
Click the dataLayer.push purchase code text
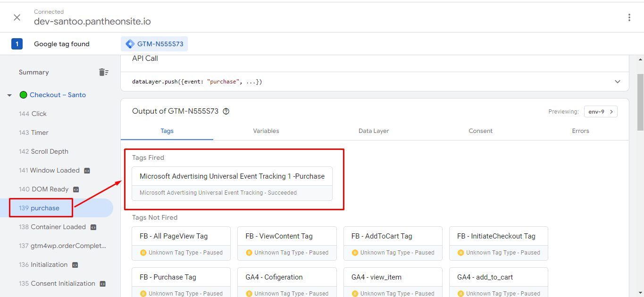pos(197,82)
